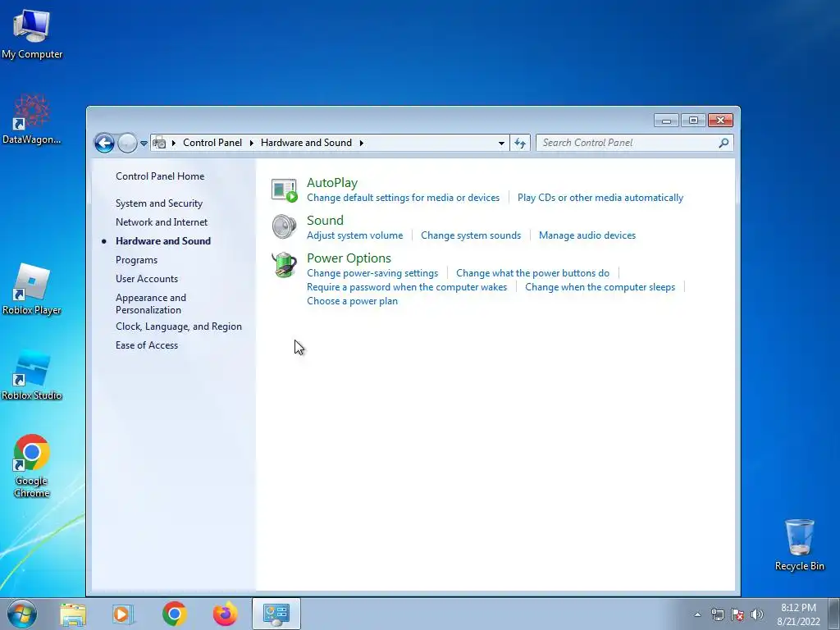Open the Action Center flag icon
The height and width of the screenshot is (630, 840).
point(737,614)
